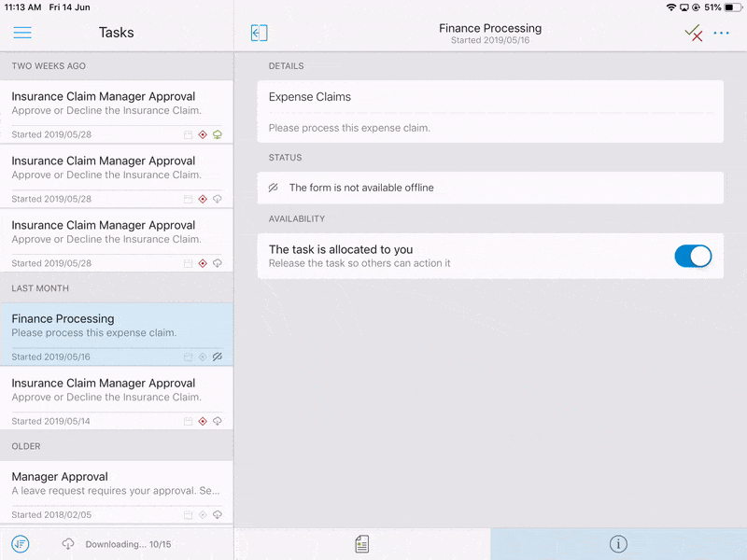Viewport: 747px width, 560px height.
Task: Tap the calendar icon on the Manager Approval row
Action: 186,513
